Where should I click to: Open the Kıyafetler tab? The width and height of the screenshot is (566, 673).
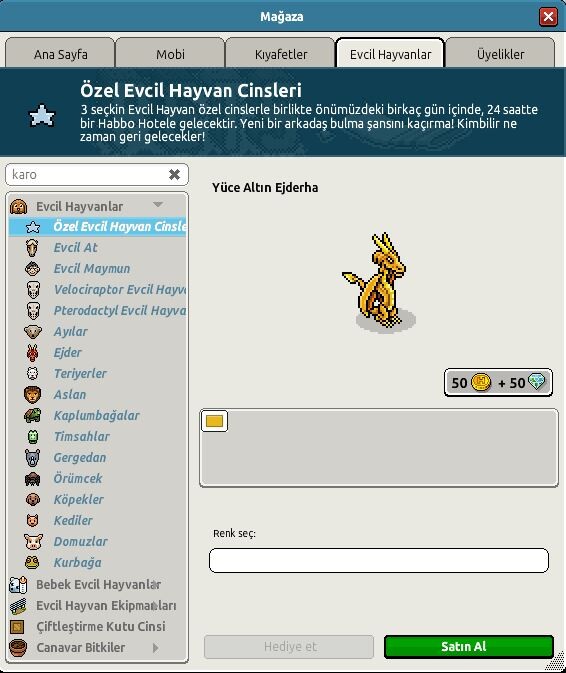(280, 53)
